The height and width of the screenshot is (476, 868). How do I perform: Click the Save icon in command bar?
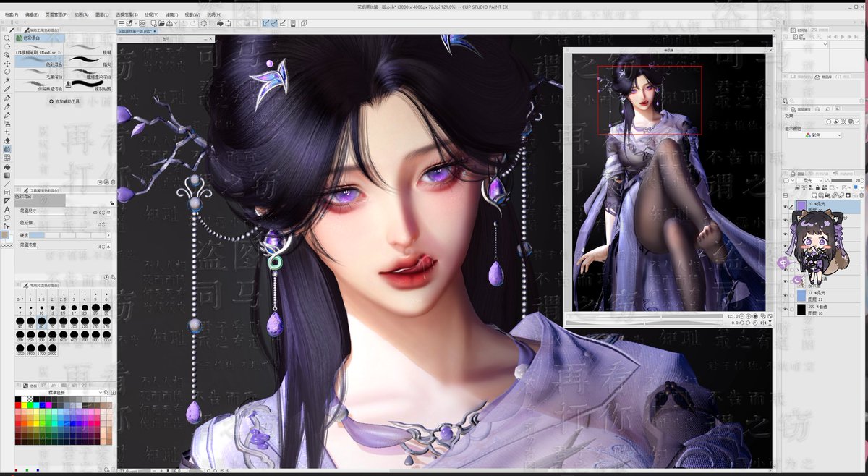coord(169,23)
